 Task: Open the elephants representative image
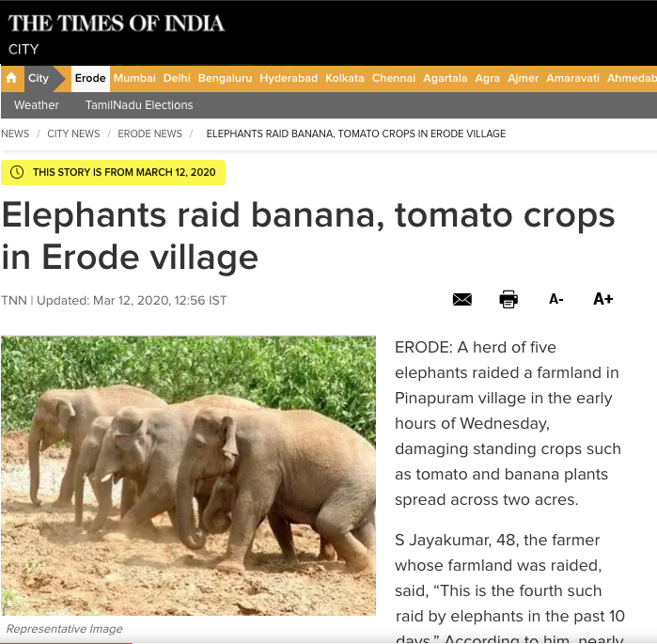pos(188,476)
